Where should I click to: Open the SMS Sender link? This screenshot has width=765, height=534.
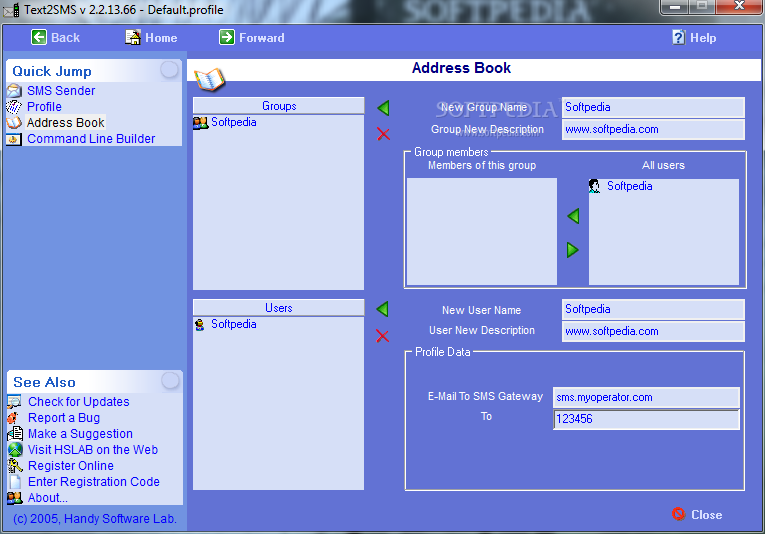coord(61,91)
